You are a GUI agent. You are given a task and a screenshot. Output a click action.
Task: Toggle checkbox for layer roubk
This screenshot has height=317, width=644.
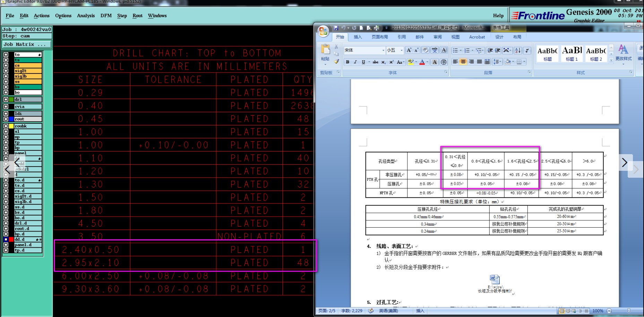click(6, 126)
